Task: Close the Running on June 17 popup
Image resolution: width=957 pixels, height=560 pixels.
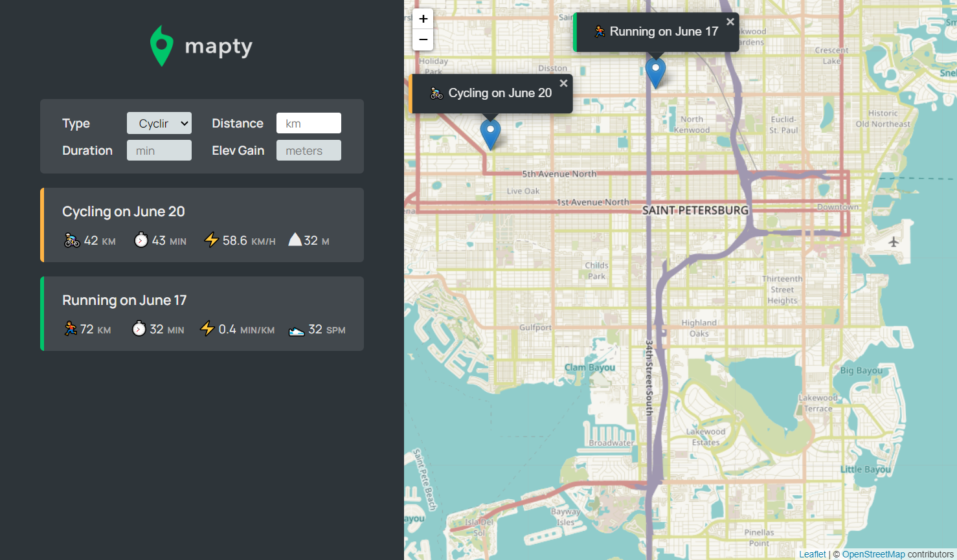Action: coord(730,21)
